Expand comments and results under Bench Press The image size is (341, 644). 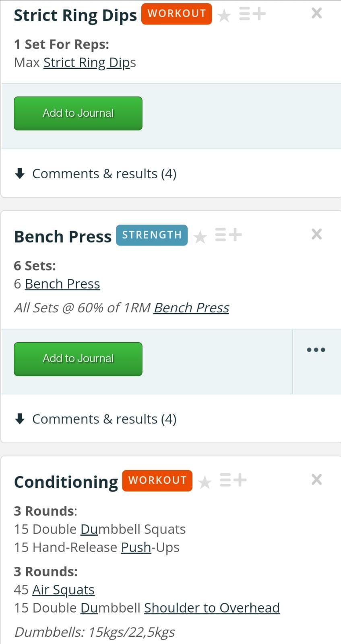click(96, 419)
